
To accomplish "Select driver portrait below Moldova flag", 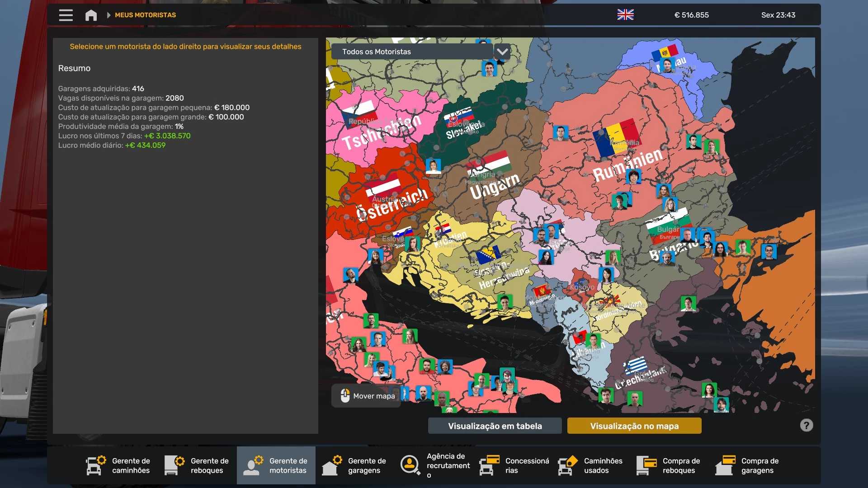I will (667, 66).
